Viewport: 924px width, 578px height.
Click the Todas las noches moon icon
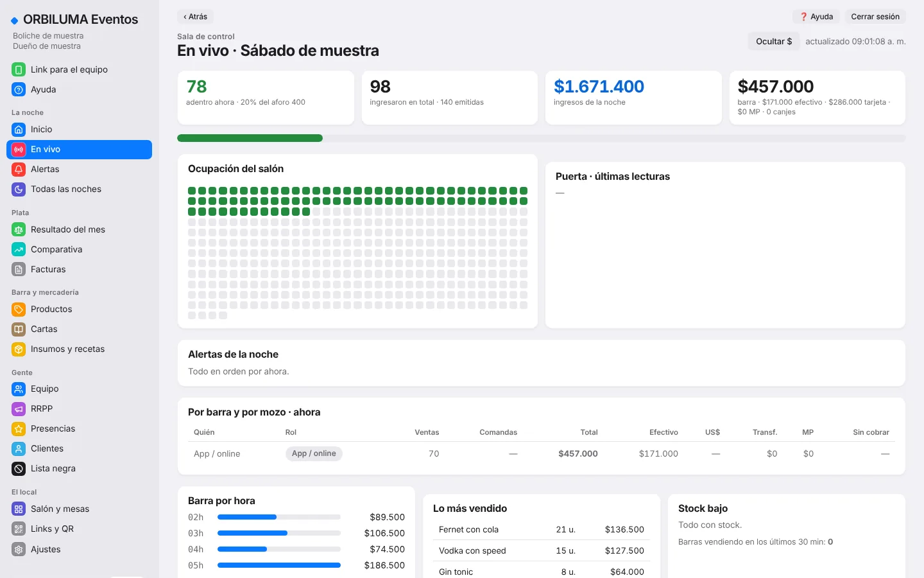19,189
